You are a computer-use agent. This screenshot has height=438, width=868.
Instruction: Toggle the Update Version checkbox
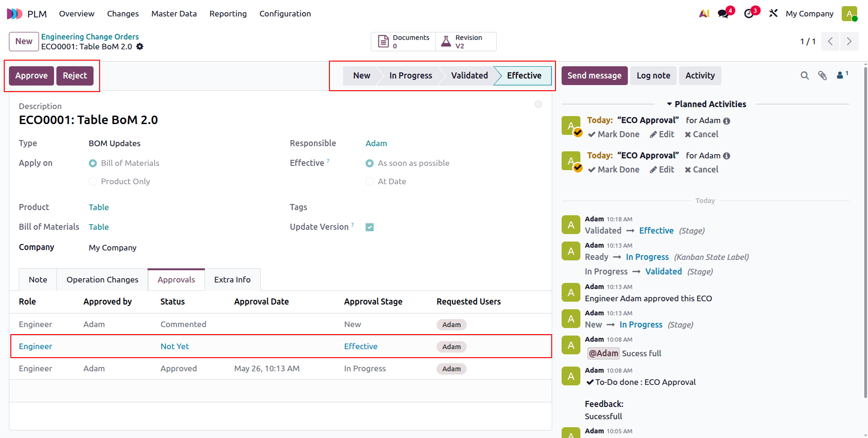pyautogui.click(x=370, y=227)
